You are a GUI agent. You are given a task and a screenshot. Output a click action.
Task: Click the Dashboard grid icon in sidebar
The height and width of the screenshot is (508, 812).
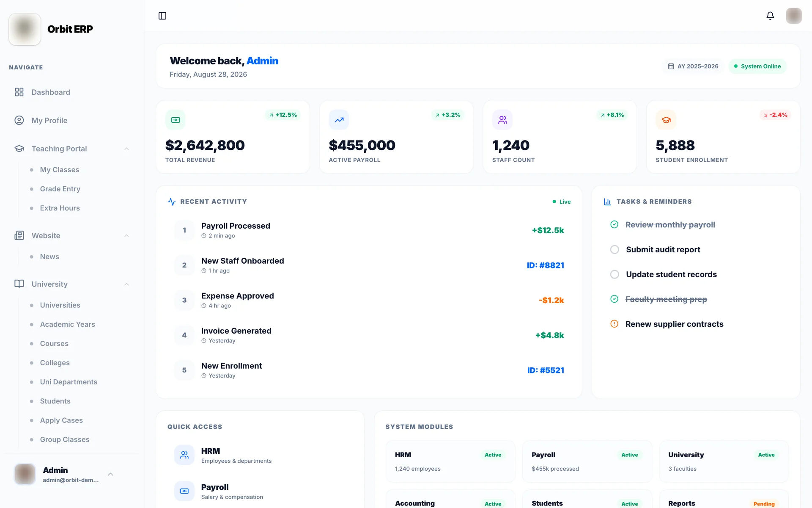tap(19, 92)
